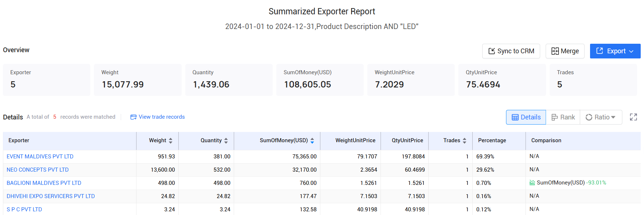Switch to the Details view tab

coord(526,117)
